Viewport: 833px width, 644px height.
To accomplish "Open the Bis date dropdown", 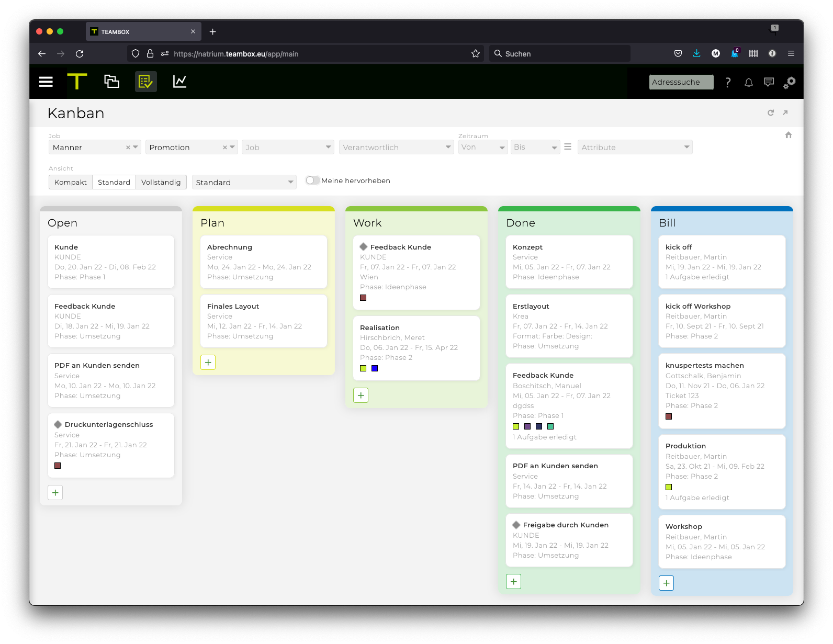I will pyautogui.click(x=535, y=147).
